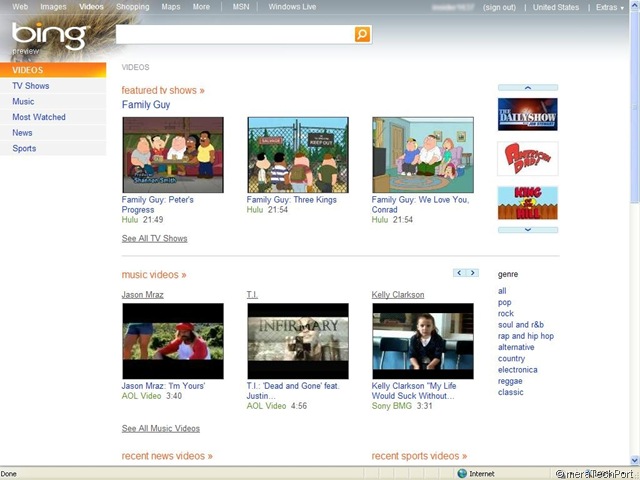Select The Daily Show thumbnail
The height and width of the screenshot is (480, 640).
pyautogui.click(x=528, y=114)
